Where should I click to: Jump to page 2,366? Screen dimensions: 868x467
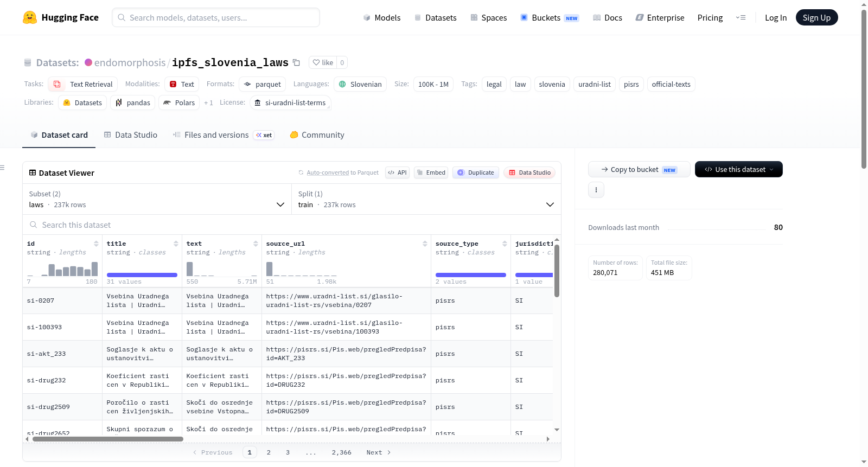342,452
